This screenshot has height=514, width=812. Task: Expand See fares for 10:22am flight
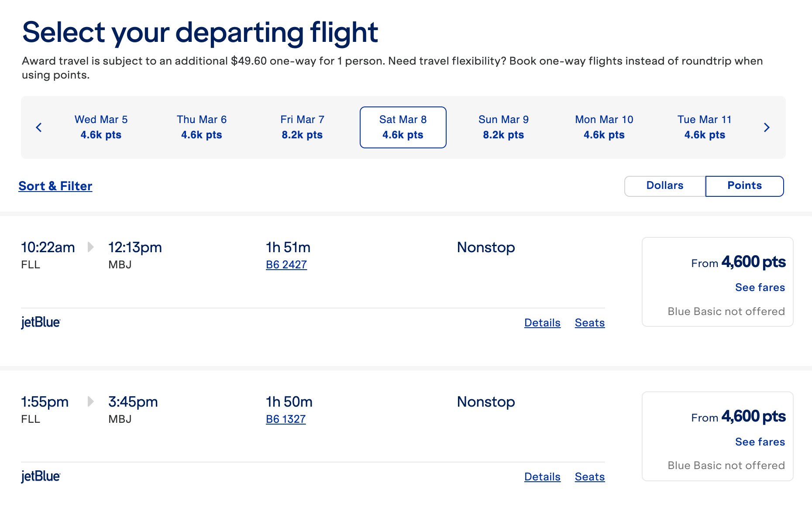tap(760, 288)
